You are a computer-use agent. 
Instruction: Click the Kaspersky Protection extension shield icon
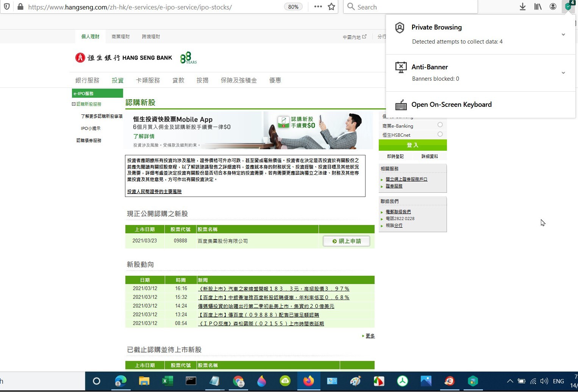pyautogui.click(x=569, y=6)
